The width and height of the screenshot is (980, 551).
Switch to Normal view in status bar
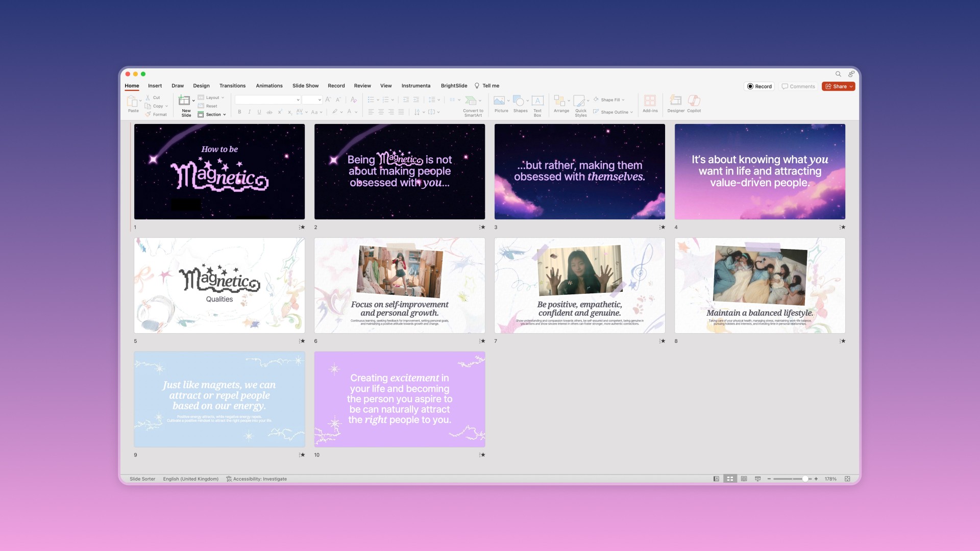(x=716, y=479)
